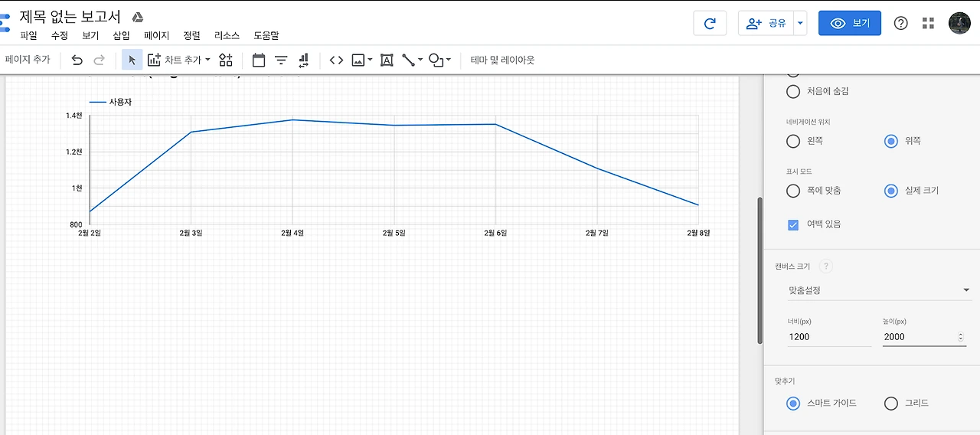Refresh the report data
The height and width of the screenshot is (435, 980).
coord(710,23)
